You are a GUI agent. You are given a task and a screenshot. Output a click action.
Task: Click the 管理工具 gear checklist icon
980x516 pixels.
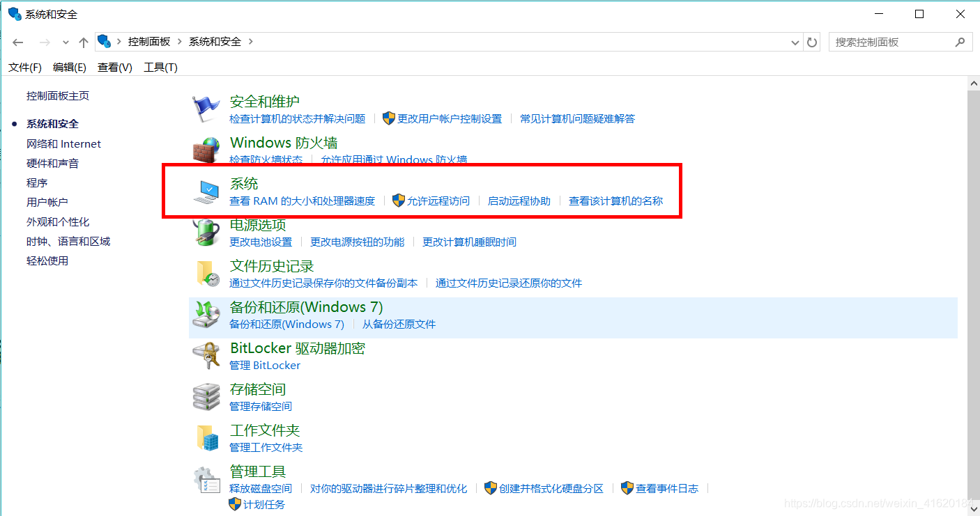click(206, 479)
